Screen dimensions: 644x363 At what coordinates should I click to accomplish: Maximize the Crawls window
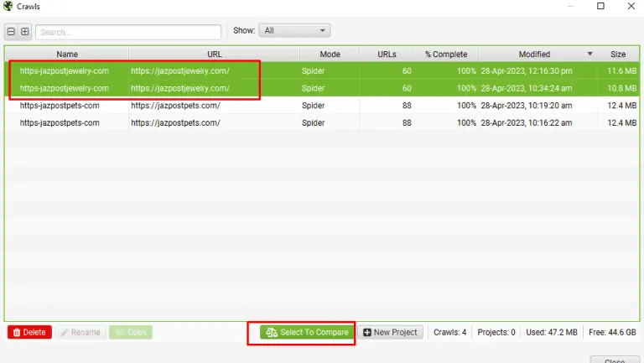point(600,6)
